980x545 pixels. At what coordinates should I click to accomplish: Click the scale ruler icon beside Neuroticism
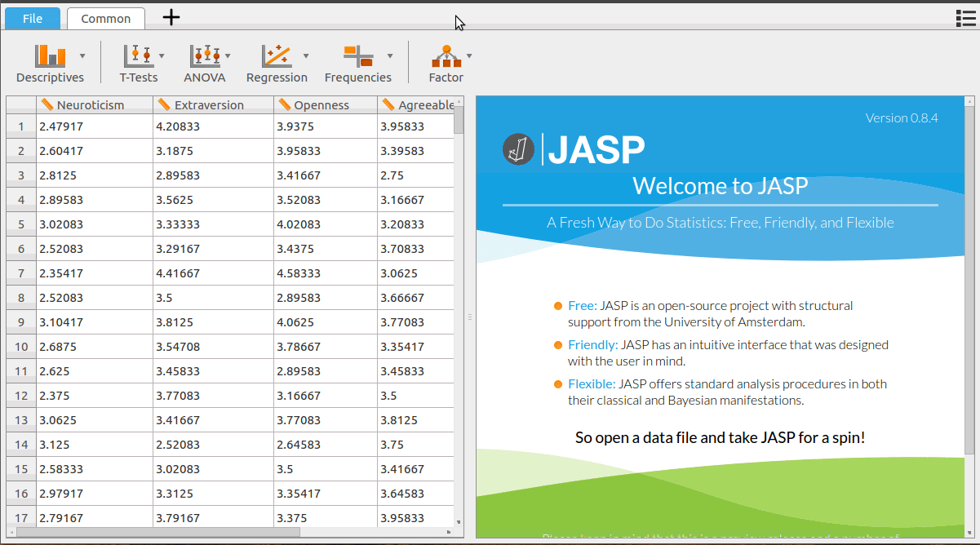[47, 104]
